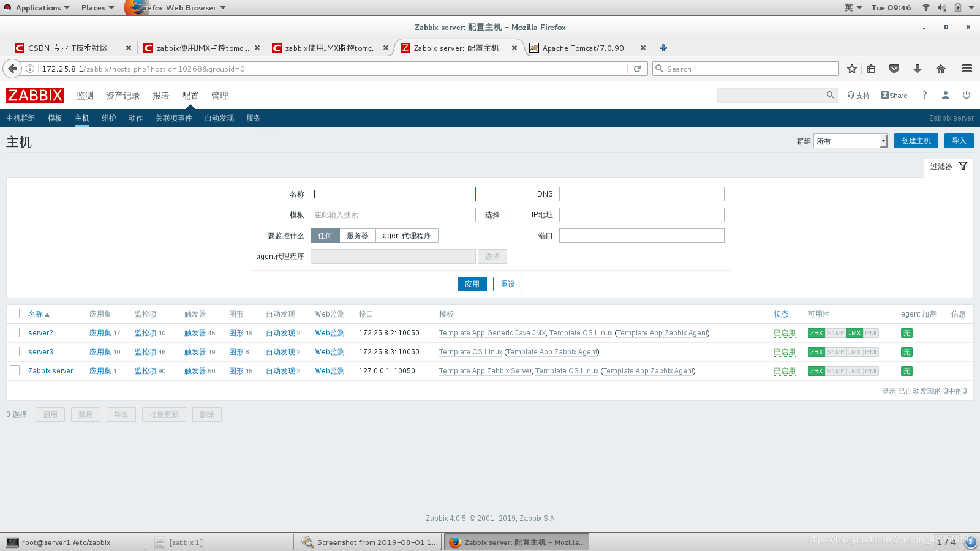
Task: Click the 选择 button next to 模板
Action: (x=492, y=215)
